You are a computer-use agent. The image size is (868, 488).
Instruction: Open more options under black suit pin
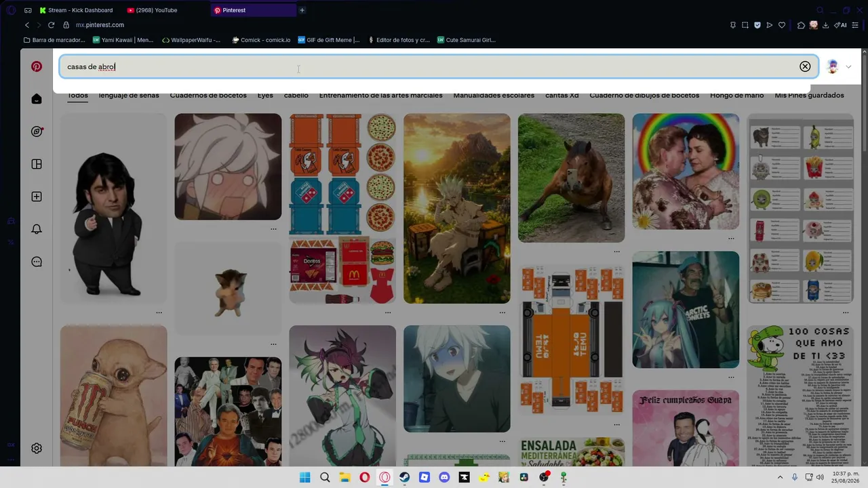tap(159, 312)
